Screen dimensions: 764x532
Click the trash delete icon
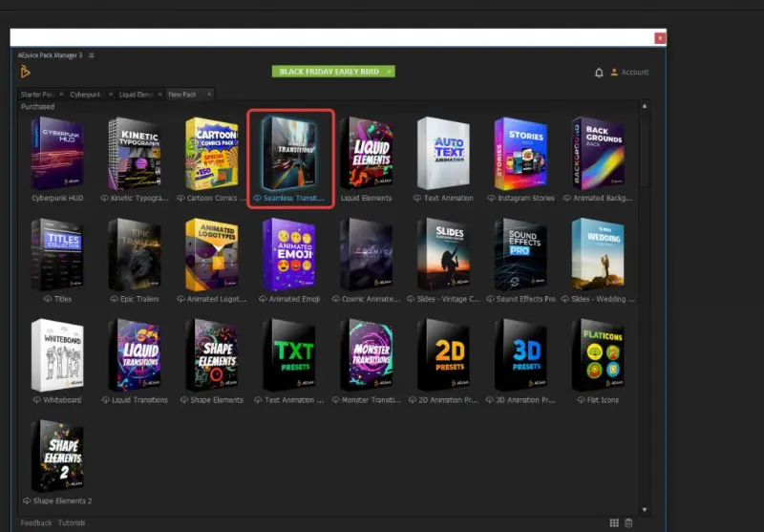pos(628,522)
